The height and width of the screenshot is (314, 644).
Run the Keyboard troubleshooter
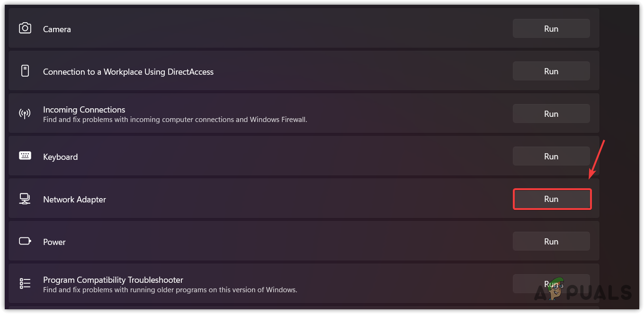click(551, 157)
